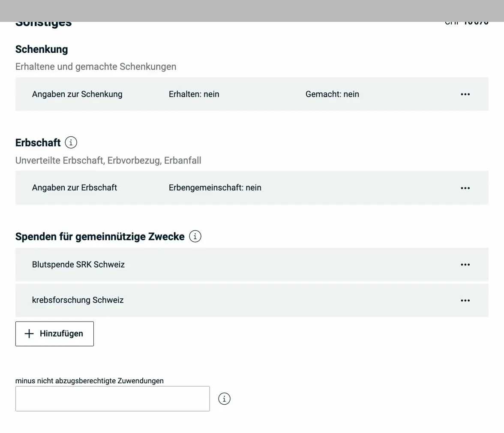504x433 pixels.
Task: Open the Angaben zur Schenkung entry
Action: pyautogui.click(x=77, y=94)
